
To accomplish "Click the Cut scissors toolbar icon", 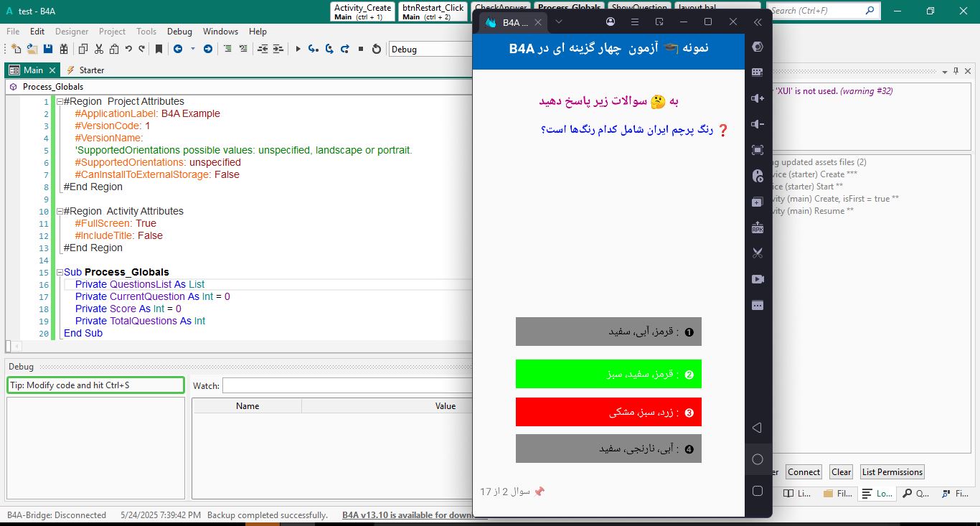I will 99,49.
